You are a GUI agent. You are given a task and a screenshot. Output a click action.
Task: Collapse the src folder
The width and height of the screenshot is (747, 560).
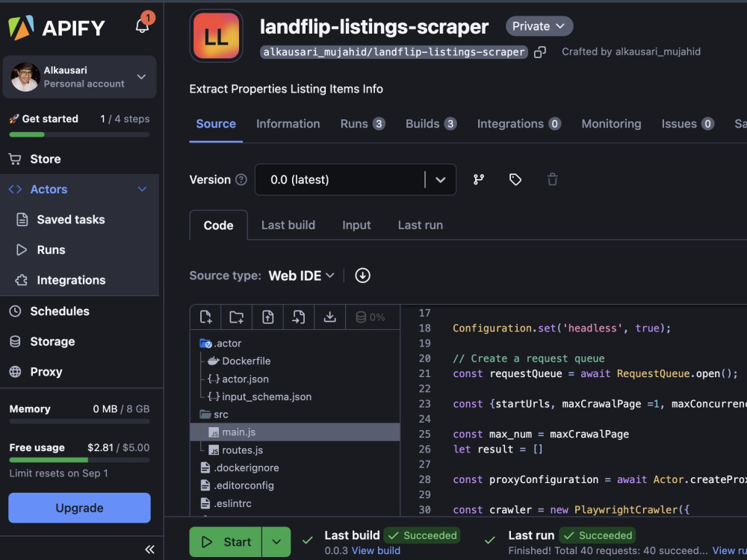tap(214, 414)
